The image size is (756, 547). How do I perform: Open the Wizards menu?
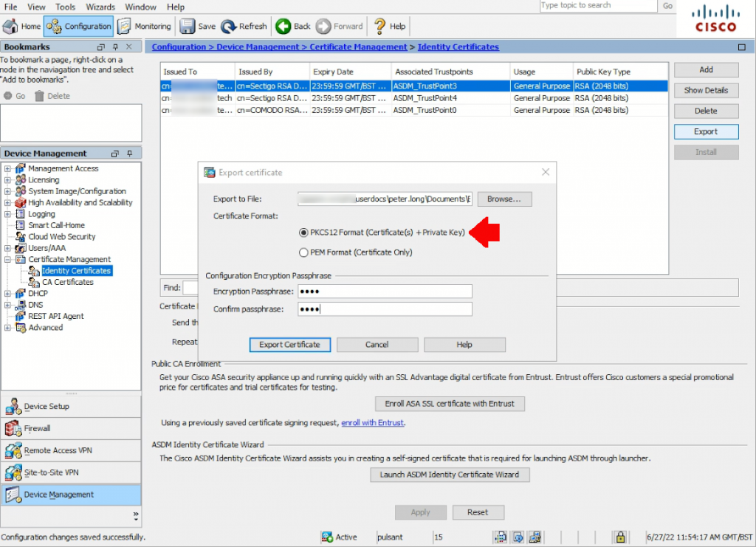(100, 7)
